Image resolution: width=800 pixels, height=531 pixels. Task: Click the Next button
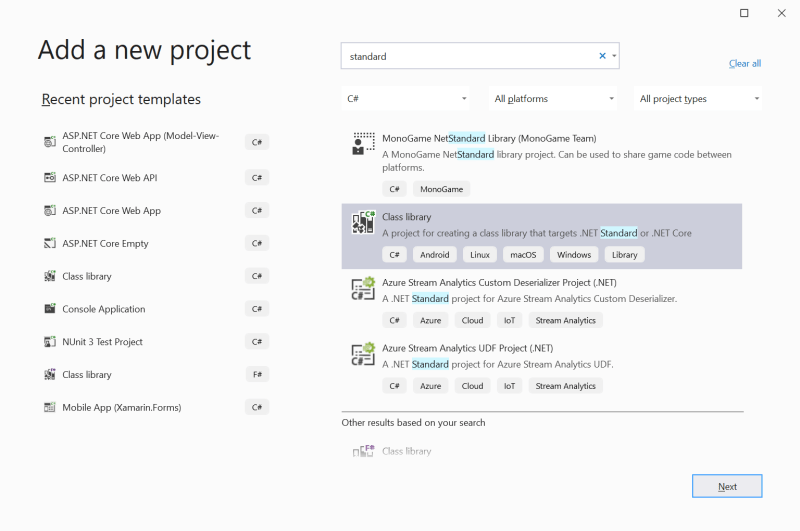coord(727,486)
